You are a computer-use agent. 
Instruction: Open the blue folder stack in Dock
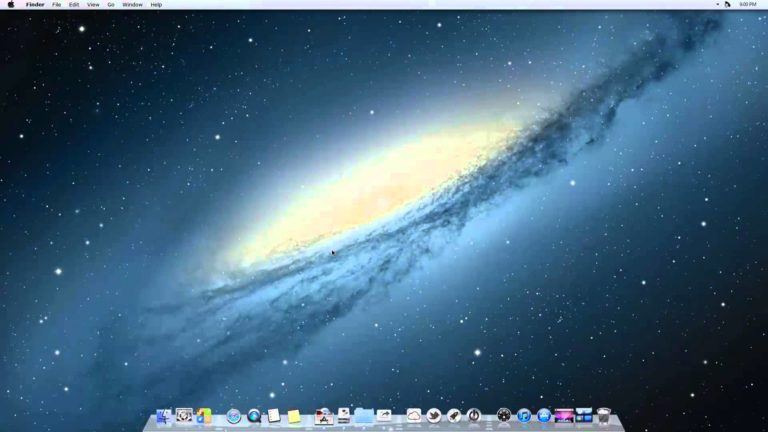[x=364, y=416]
